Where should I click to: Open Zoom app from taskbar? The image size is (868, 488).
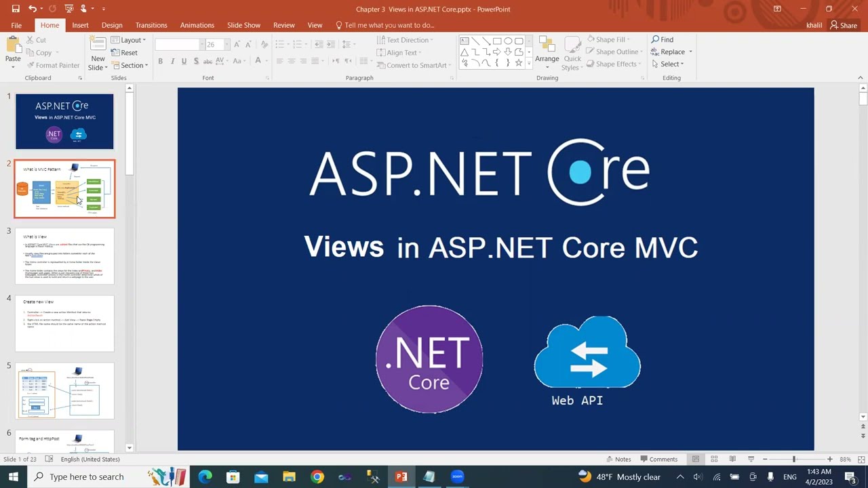coord(457,476)
